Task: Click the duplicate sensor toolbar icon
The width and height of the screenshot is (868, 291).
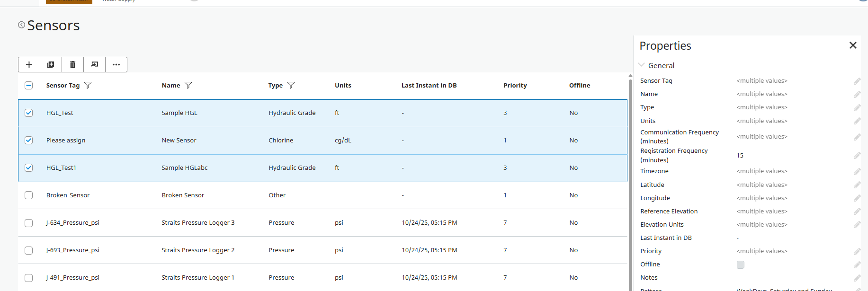Action: pyautogui.click(x=51, y=65)
